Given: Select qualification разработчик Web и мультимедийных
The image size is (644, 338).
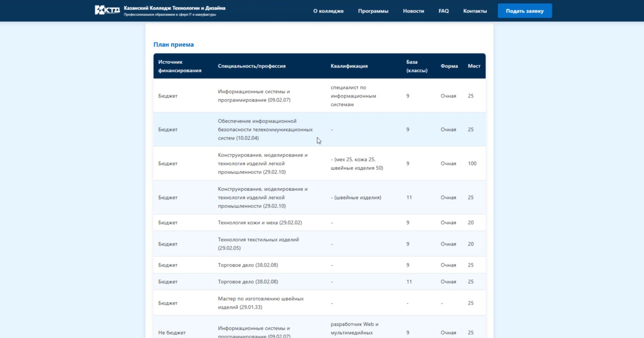Looking at the screenshot, I should click(x=355, y=329).
